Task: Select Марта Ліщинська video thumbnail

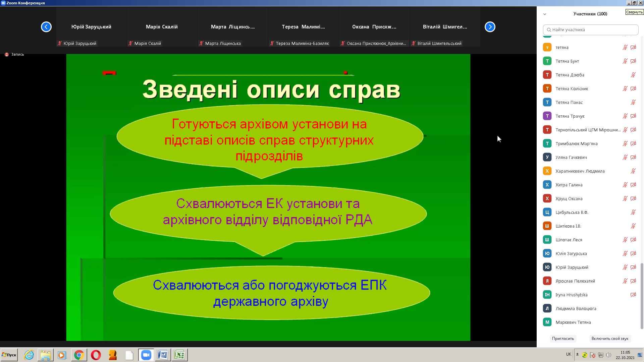Action: coord(233,27)
